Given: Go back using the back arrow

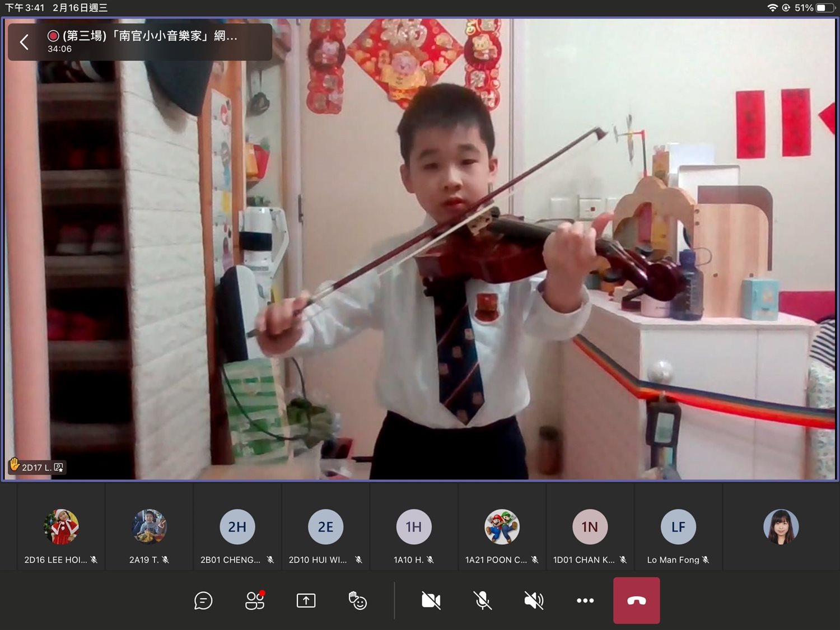Looking at the screenshot, I should click(x=24, y=42).
